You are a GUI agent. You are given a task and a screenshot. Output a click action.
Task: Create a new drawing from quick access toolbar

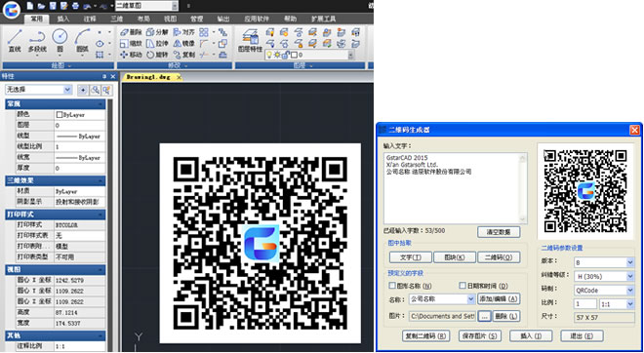[x=30, y=6]
